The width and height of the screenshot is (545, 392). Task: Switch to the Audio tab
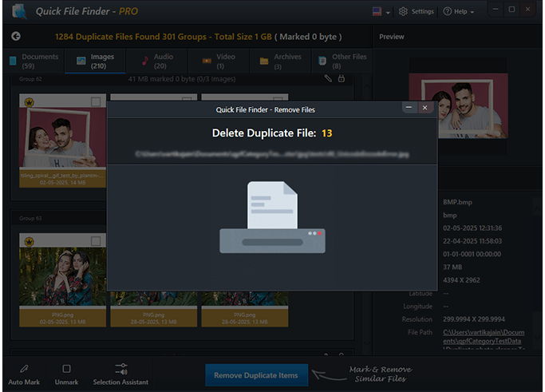click(x=158, y=61)
